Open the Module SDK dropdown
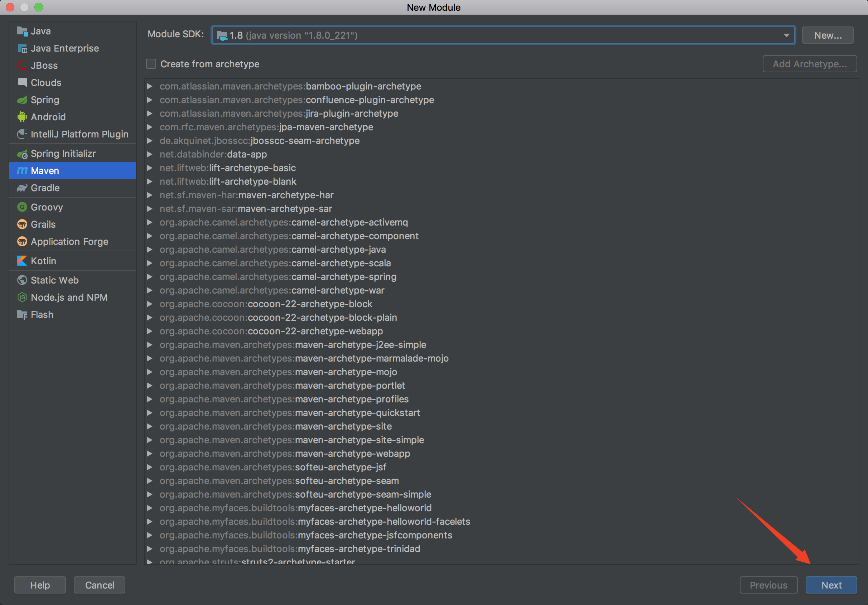Viewport: 868px width, 605px height. (x=786, y=35)
